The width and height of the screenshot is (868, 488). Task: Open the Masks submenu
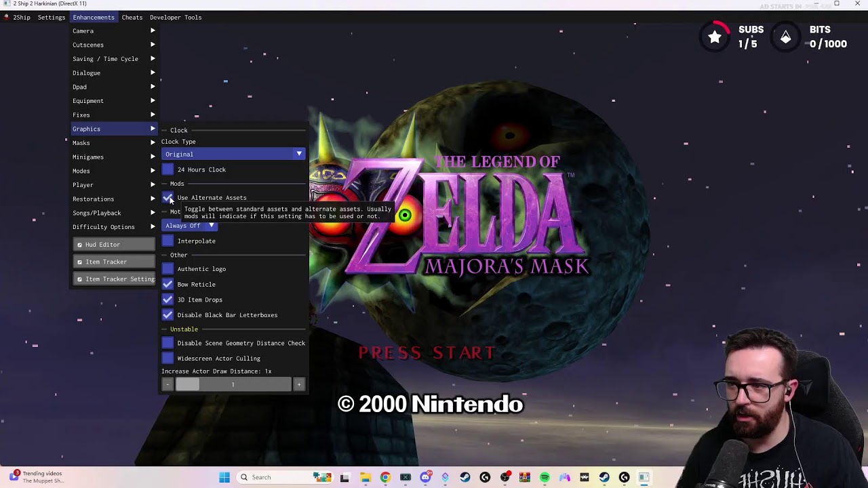(114, 143)
